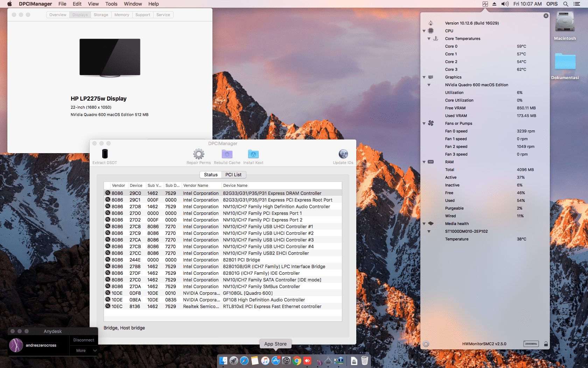588x368 pixels.
Task: Open the Tools menu
Action: 111,4
